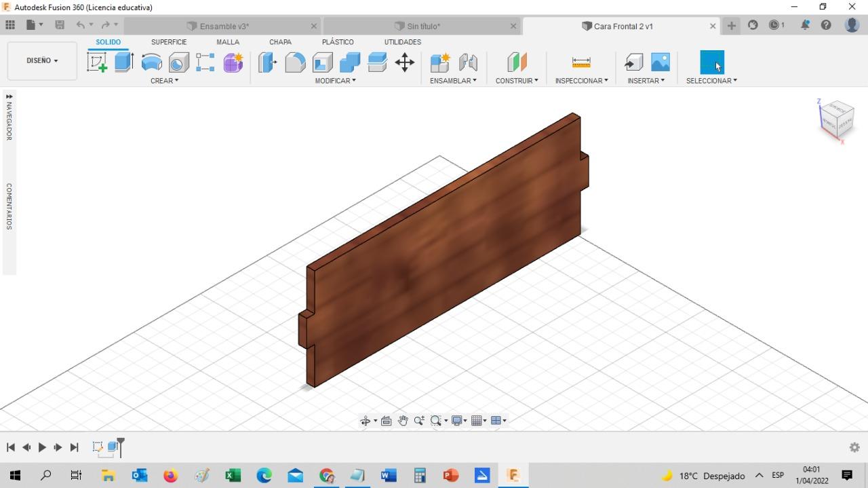Open the Extensions icon beside the new tab button
The image size is (868, 488).
tap(753, 25)
